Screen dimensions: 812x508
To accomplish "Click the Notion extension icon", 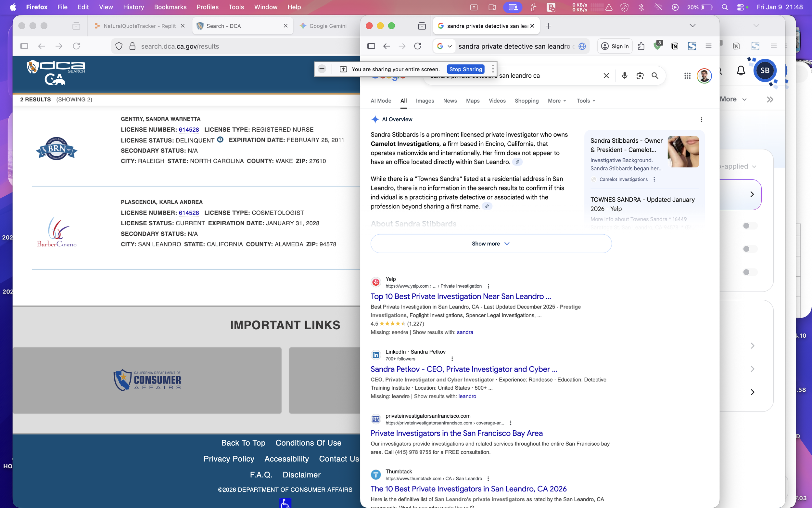I will (x=675, y=46).
